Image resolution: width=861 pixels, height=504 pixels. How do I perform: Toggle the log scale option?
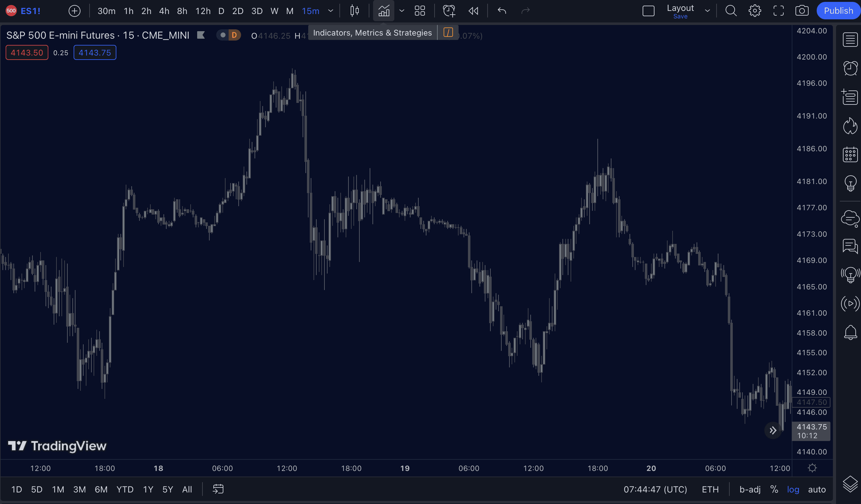(x=793, y=489)
